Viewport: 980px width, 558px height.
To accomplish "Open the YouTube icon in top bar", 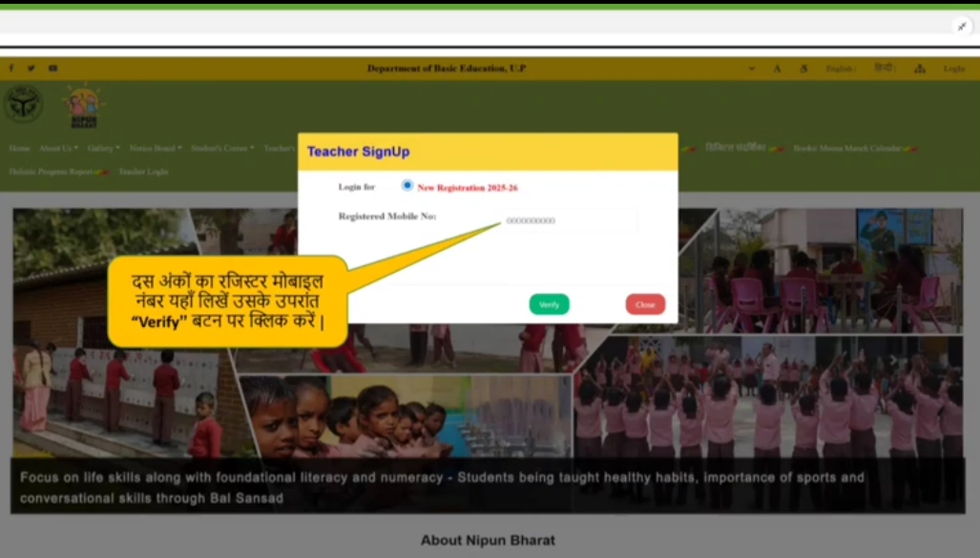I will click(x=52, y=69).
